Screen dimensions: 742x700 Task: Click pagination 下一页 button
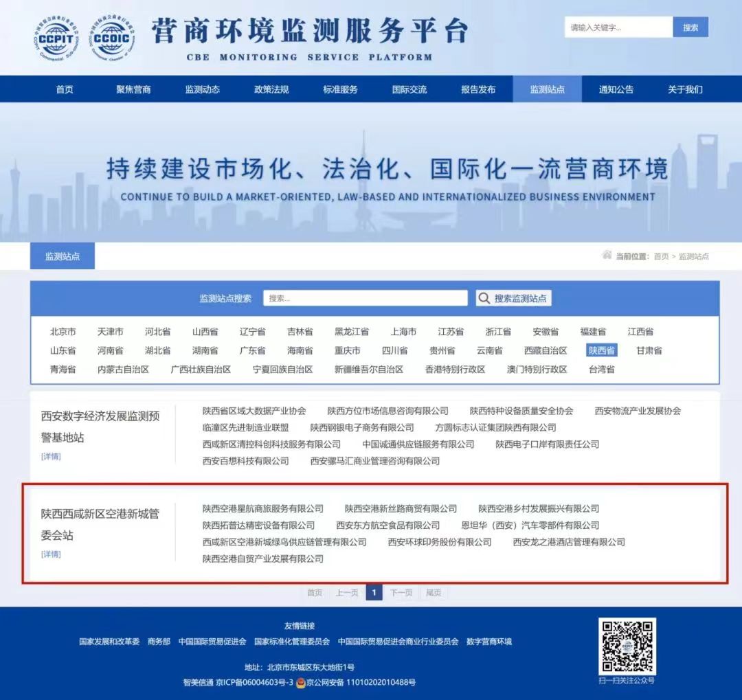(401, 593)
